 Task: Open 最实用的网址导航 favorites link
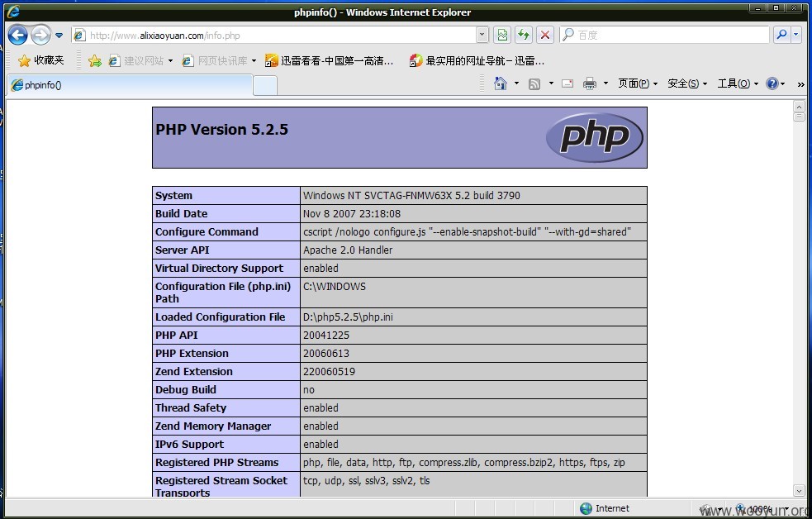point(477,61)
